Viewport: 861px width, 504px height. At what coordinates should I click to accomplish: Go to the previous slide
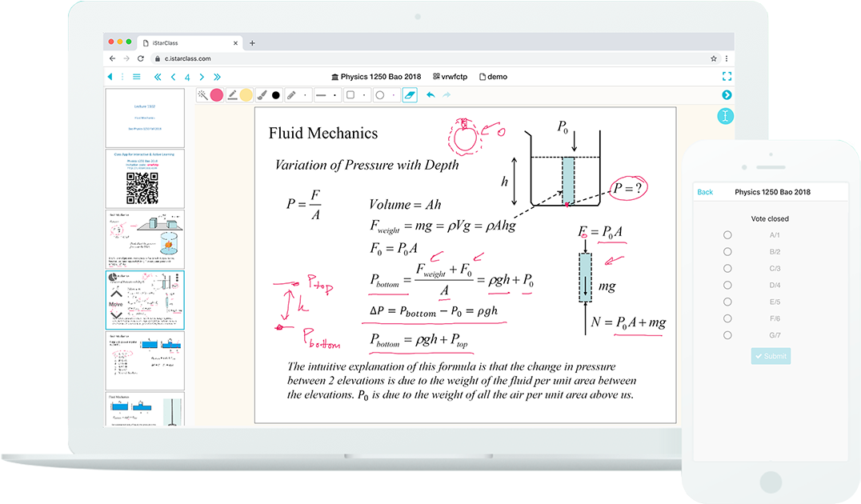coord(174,77)
